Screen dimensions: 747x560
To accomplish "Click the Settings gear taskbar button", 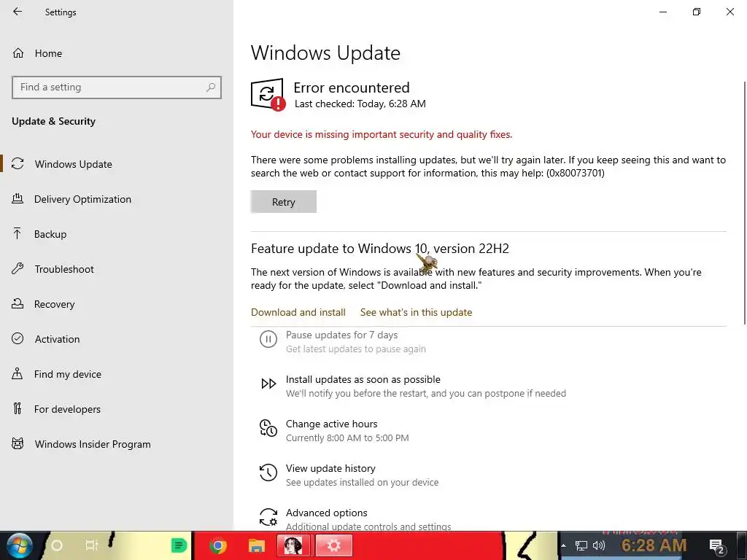I will coord(333,545).
